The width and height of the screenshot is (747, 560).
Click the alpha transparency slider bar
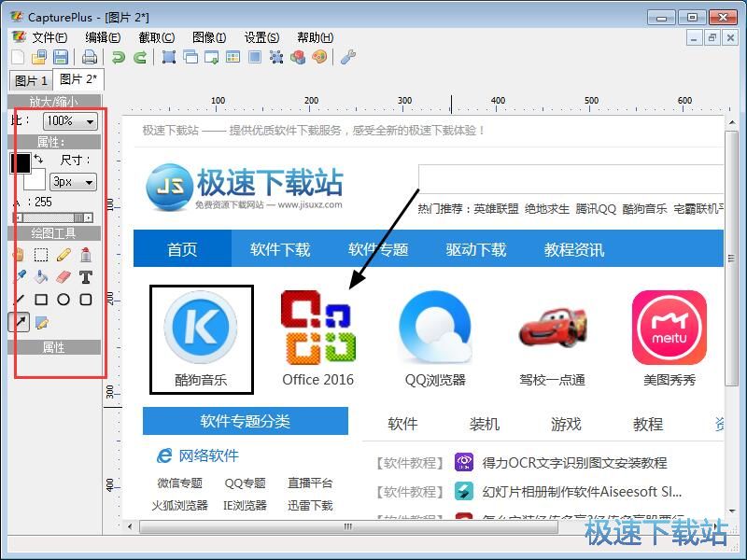(53, 217)
